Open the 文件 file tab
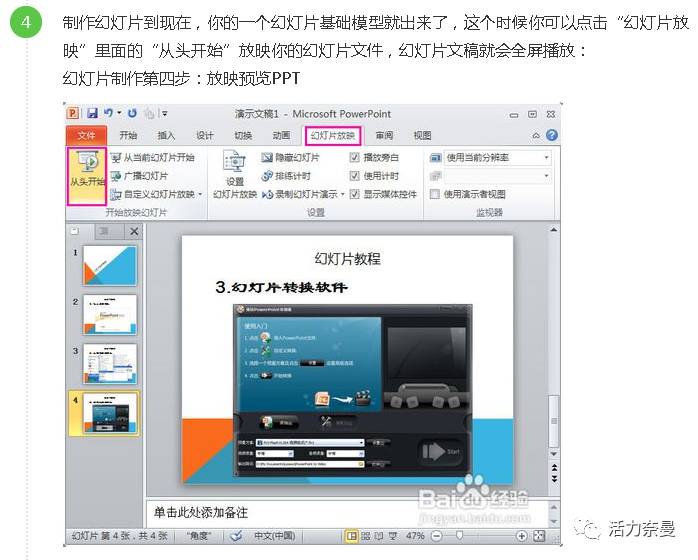Screen dimensions: 698x560 click(86, 135)
